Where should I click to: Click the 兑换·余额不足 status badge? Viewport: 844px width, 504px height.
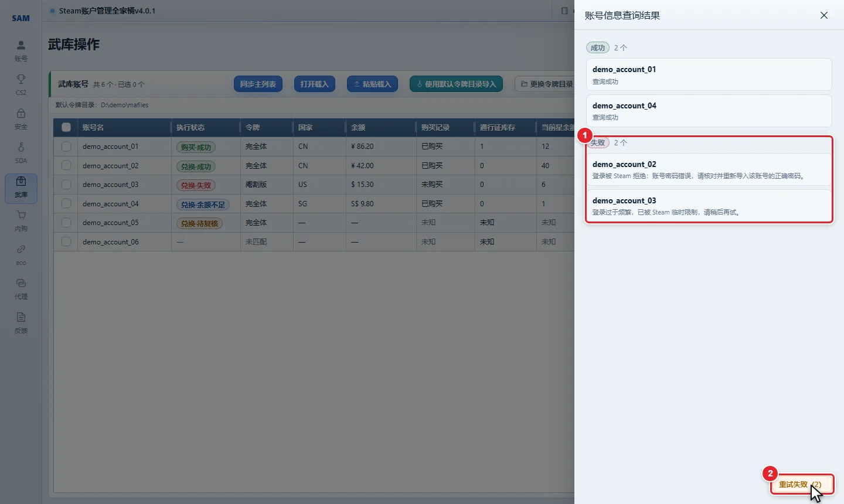203,205
